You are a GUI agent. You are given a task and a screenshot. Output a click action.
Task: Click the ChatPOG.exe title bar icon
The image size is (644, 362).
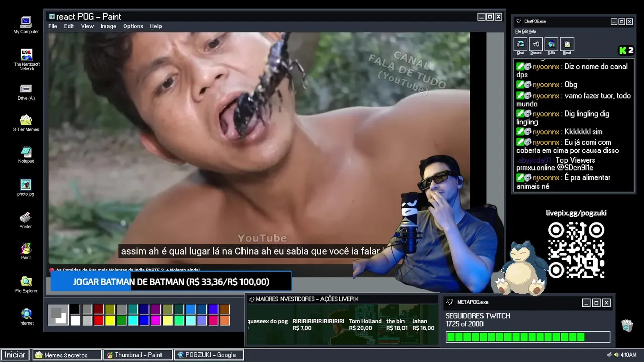pyautogui.click(x=519, y=21)
